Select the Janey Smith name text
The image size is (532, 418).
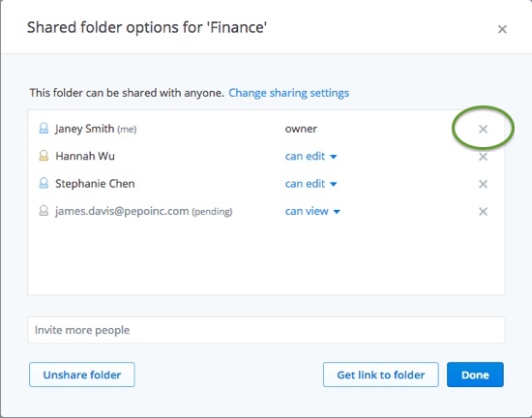click(84, 129)
